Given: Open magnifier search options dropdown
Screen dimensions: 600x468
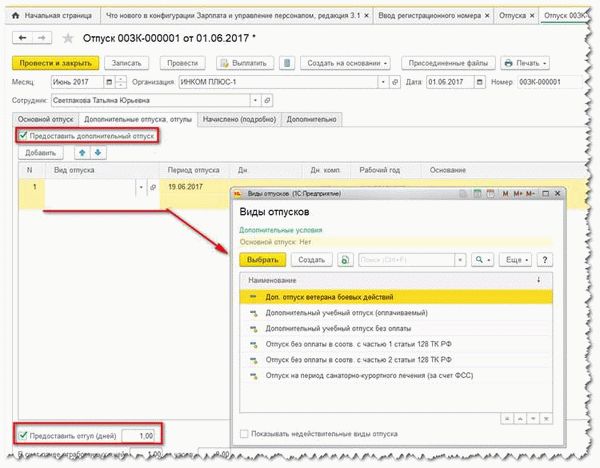Looking at the screenshot, I should (x=483, y=260).
